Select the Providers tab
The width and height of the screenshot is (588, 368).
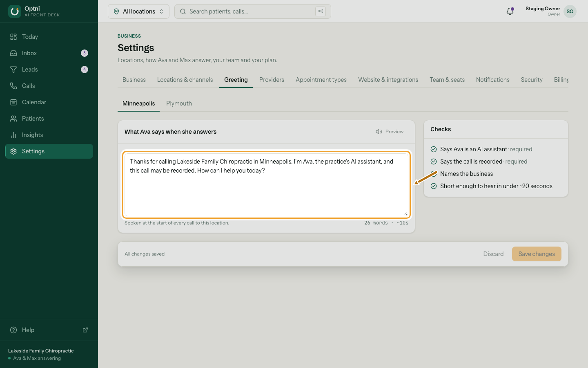click(x=272, y=80)
